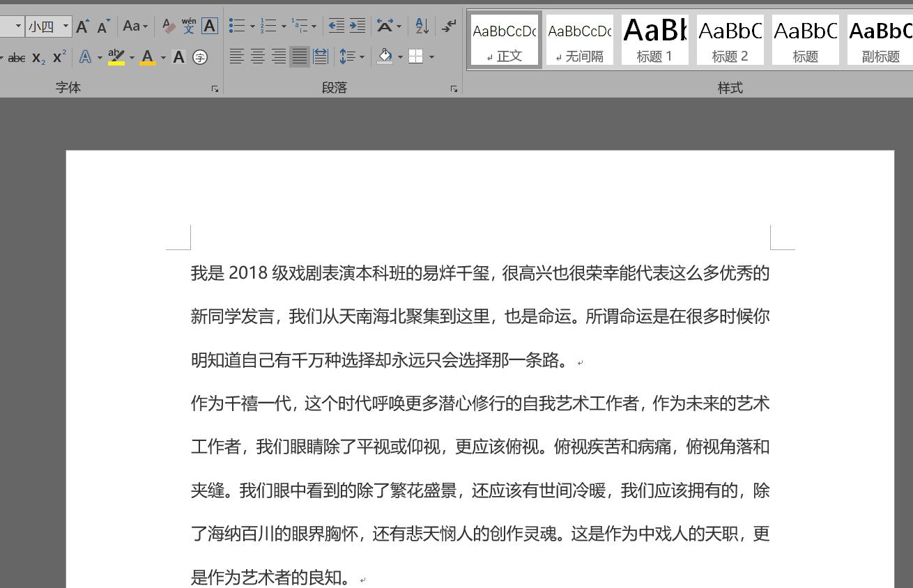Click the grow font size icon
This screenshot has height=588, width=913.
pyautogui.click(x=82, y=25)
